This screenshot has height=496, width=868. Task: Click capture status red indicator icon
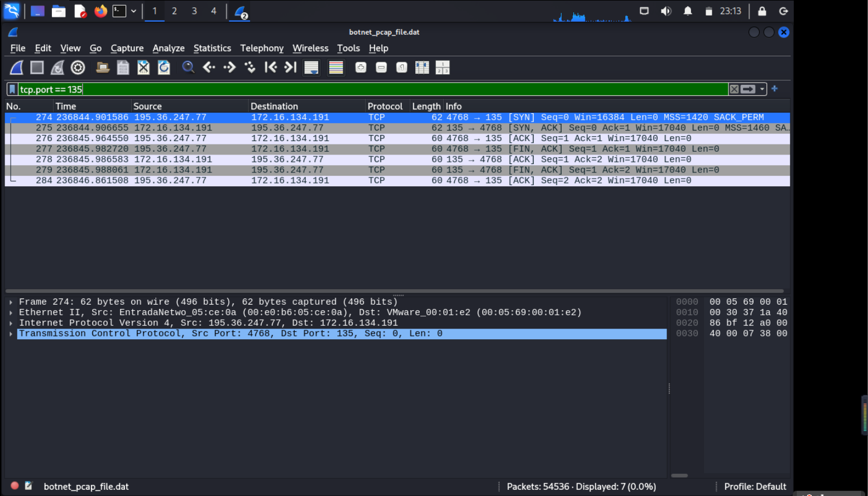point(15,486)
